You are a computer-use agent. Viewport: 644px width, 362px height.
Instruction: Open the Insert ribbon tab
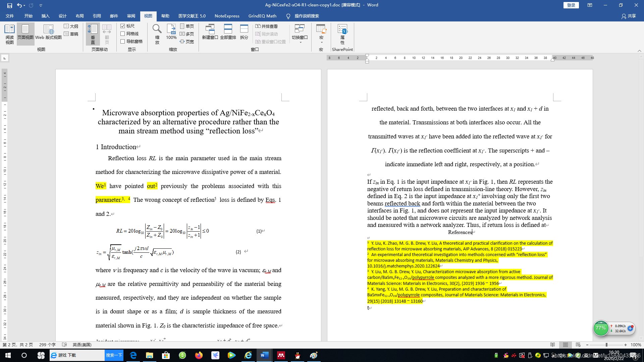coord(45,16)
